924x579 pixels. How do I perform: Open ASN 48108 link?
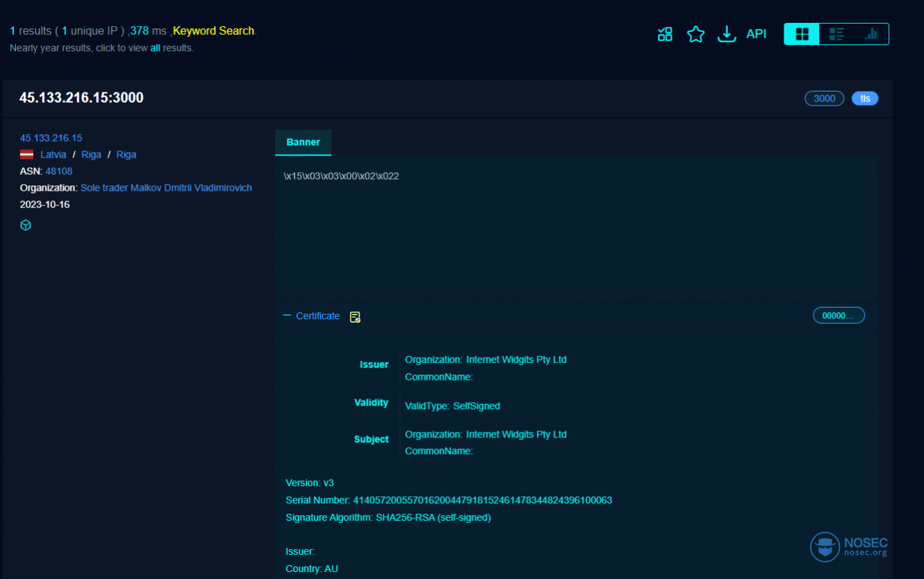(59, 171)
